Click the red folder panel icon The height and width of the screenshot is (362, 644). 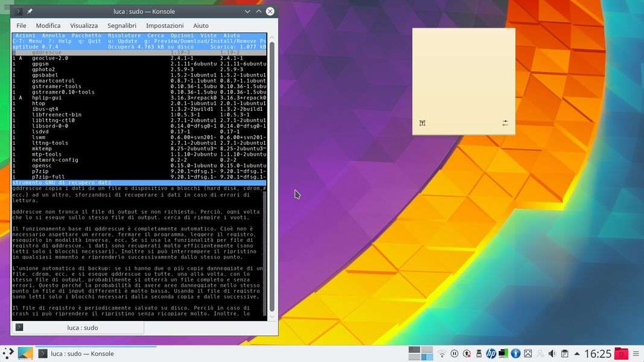point(621,354)
